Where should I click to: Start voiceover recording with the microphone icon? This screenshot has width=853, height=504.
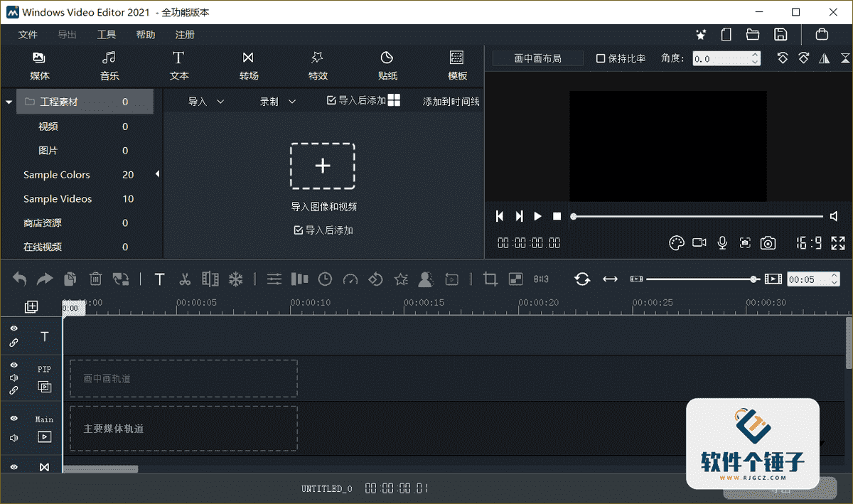(722, 242)
